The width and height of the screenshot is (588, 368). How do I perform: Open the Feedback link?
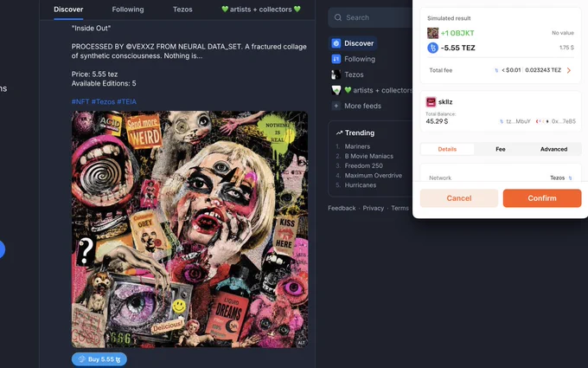tap(342, 208)
